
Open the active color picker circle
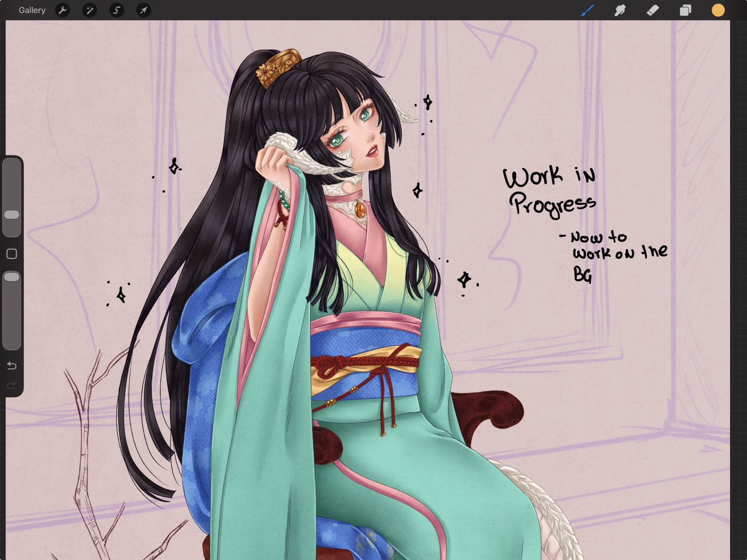[x=718, y=10]
